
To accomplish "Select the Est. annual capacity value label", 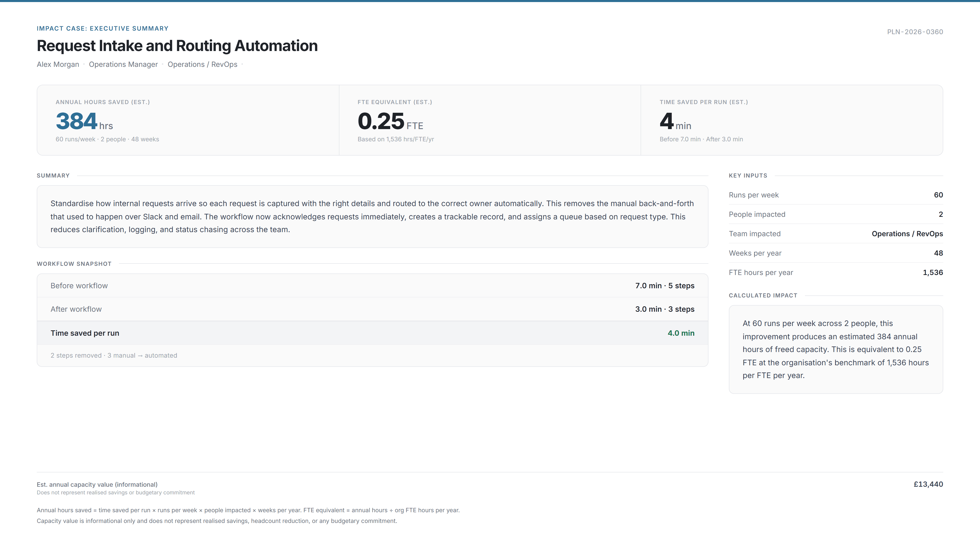I will pyautogui.click(x=97, y=484).
